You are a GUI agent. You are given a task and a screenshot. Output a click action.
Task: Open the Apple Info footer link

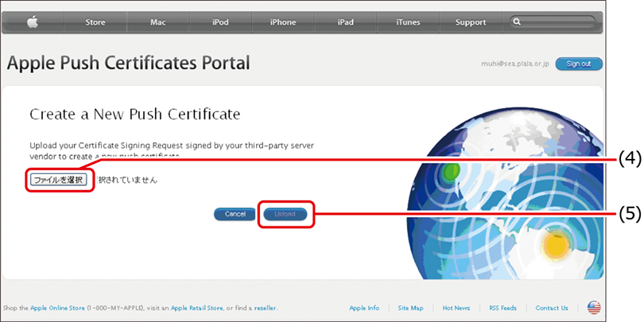click(364, 308)
